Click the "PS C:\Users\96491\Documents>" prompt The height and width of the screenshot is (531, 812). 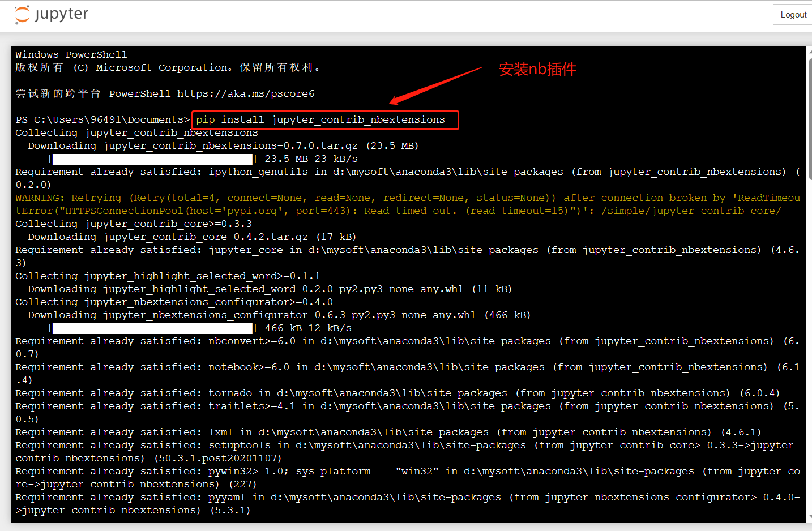point(102,119)
